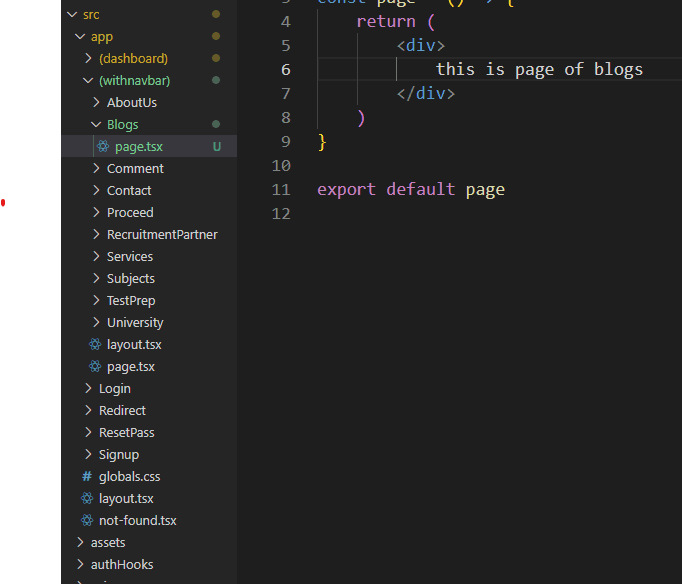Expand the Redirect folder chevron
This screenshot has height=584, width=682.
coord(88,410)
